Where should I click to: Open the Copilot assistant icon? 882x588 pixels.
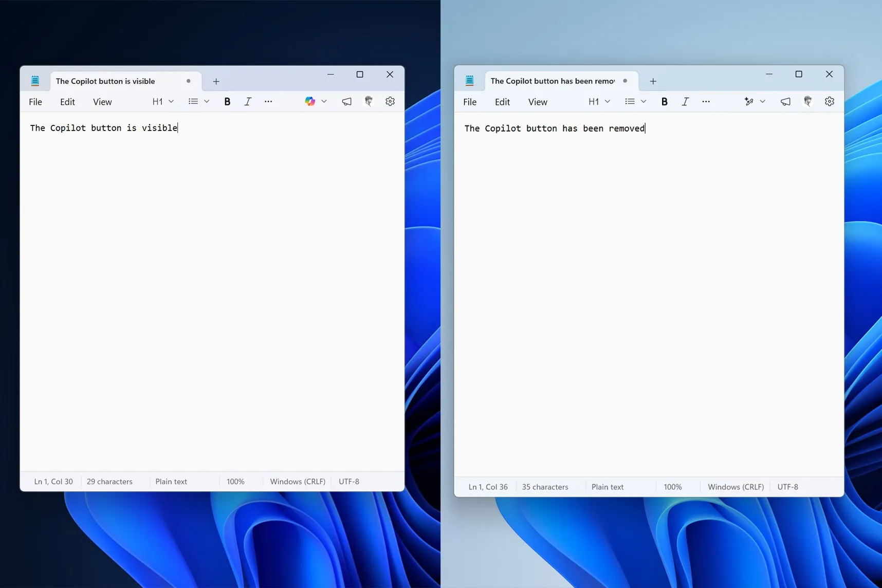[310, 101]
